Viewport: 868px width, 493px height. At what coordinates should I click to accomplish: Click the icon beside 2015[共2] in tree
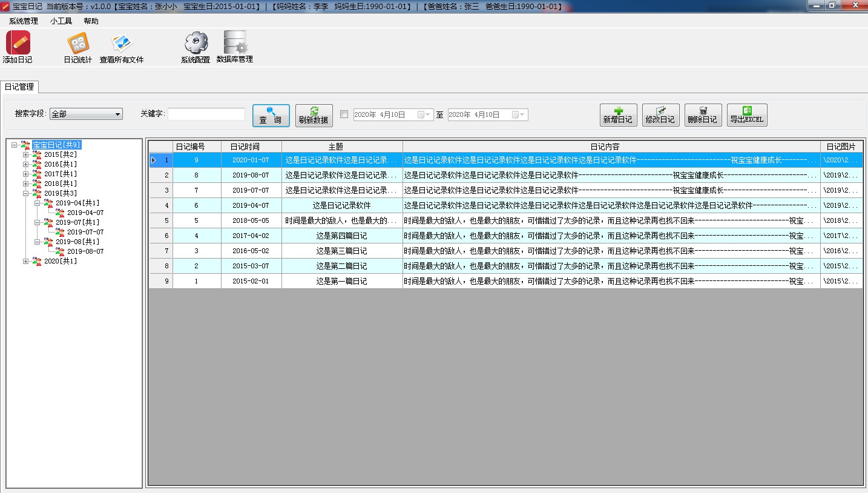tap(37, 154)
